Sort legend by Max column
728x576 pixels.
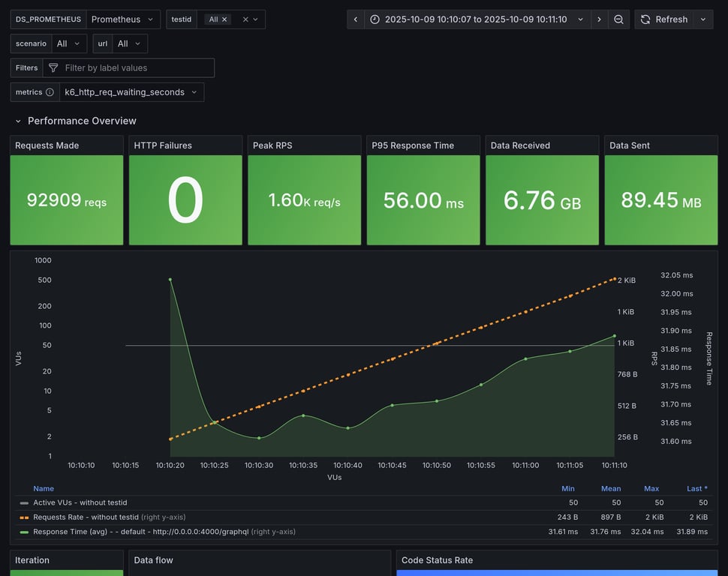651,488
